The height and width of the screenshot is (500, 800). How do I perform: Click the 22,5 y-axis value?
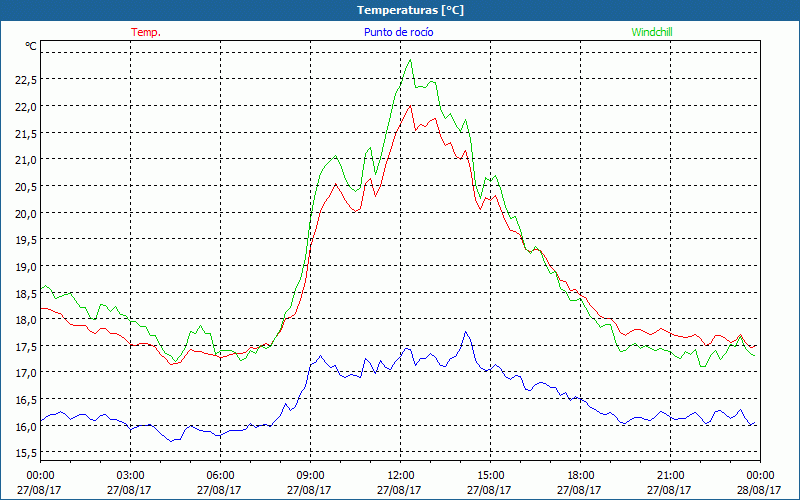25,80
